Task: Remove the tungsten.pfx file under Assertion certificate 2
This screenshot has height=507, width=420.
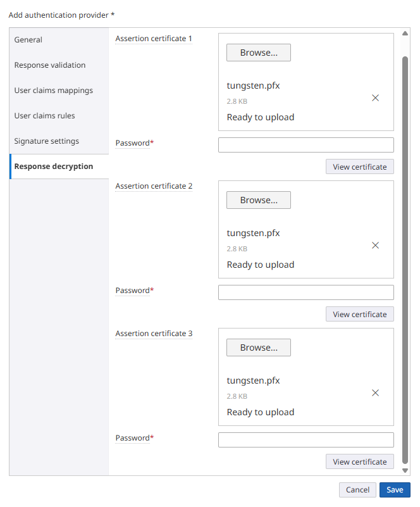Action: point(375,245)
